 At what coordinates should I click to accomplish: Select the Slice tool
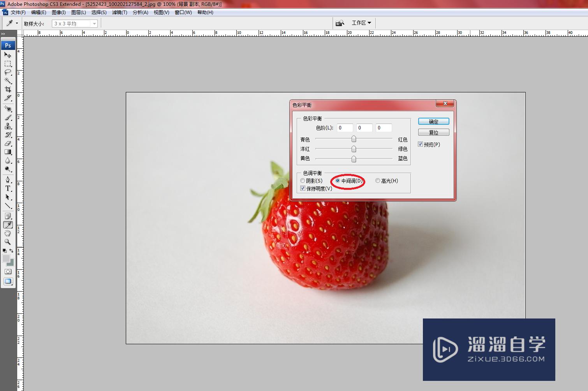click(8, 98)
